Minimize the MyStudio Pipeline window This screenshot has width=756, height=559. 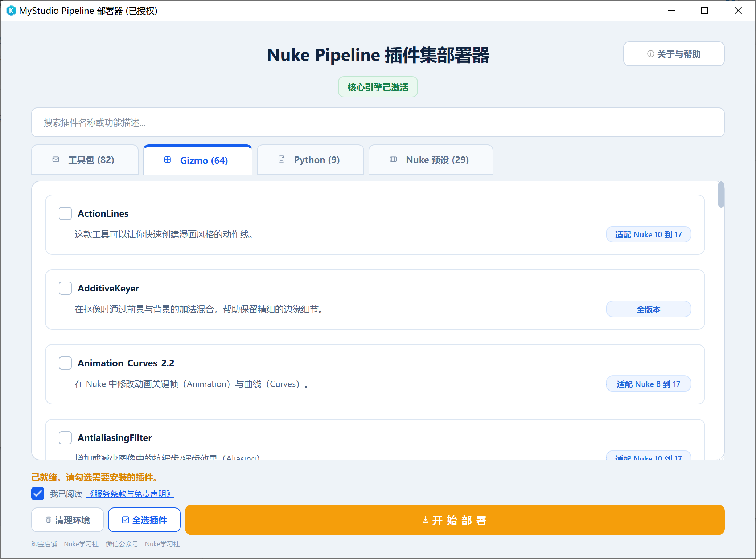pyautogui.click(x=671, y=11)
